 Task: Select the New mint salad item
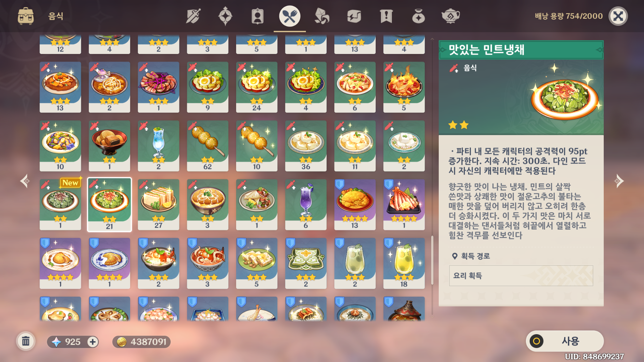click(60, 204)
